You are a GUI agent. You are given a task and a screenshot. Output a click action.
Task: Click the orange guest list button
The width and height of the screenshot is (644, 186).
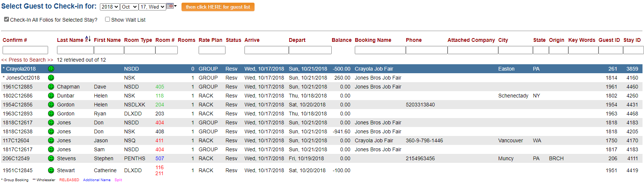click(218, 7)
